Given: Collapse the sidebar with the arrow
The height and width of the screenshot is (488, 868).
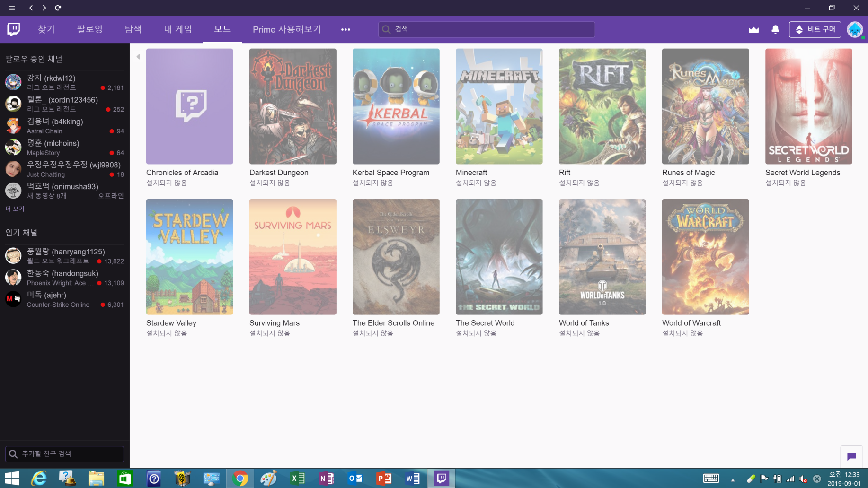Looking at the screenshot, I should click(x=138, y=57).
